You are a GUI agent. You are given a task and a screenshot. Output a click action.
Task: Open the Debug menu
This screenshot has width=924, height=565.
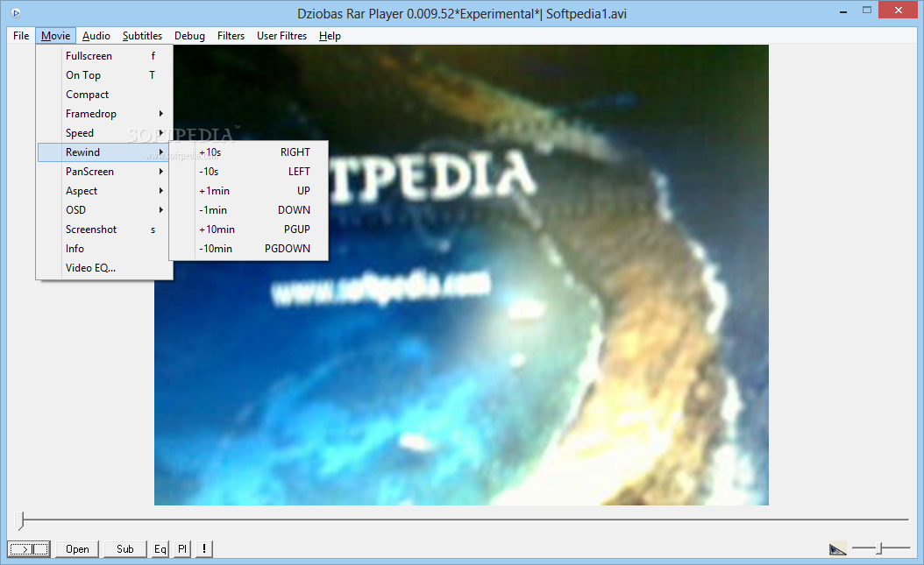189,36
